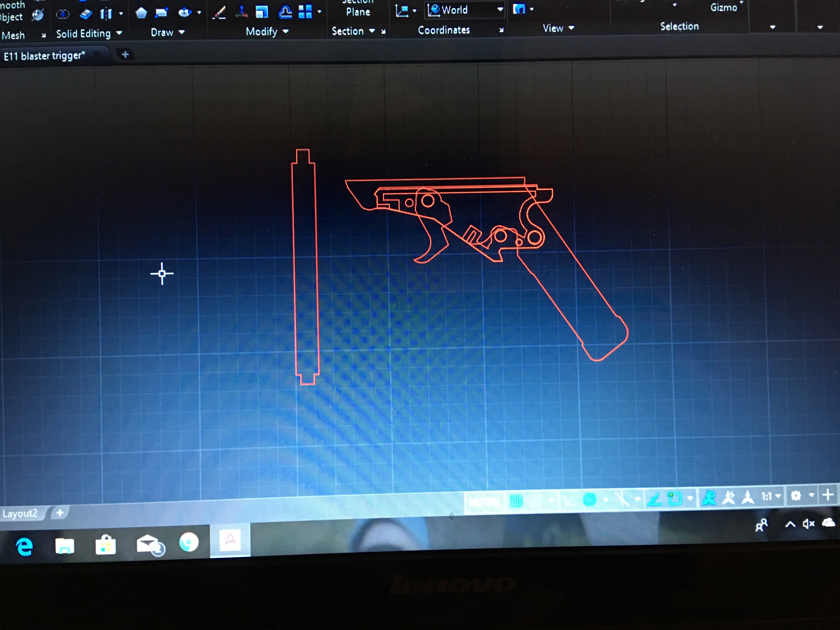Select the Rectangle draw tool
Viewport: 840px width, 630px height.
click(161, 13)
